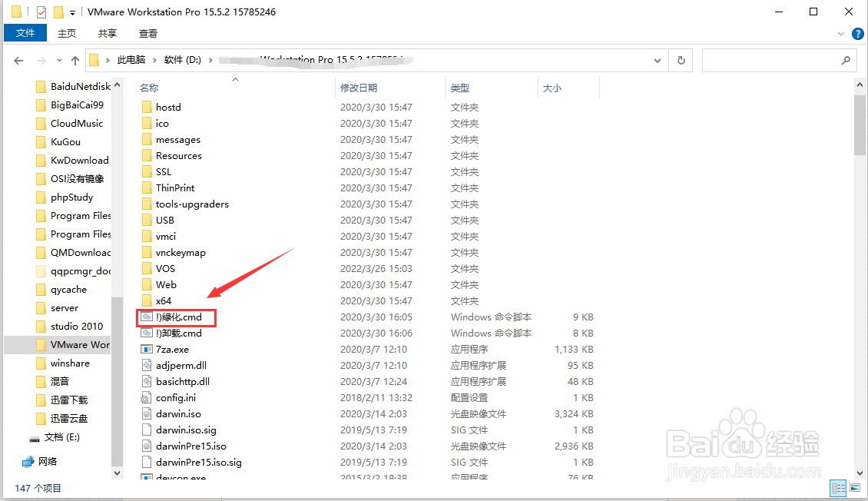Sort by the 修改日期 column header
The height and width of the screenshot is (501, 868).
click(359, 88)
